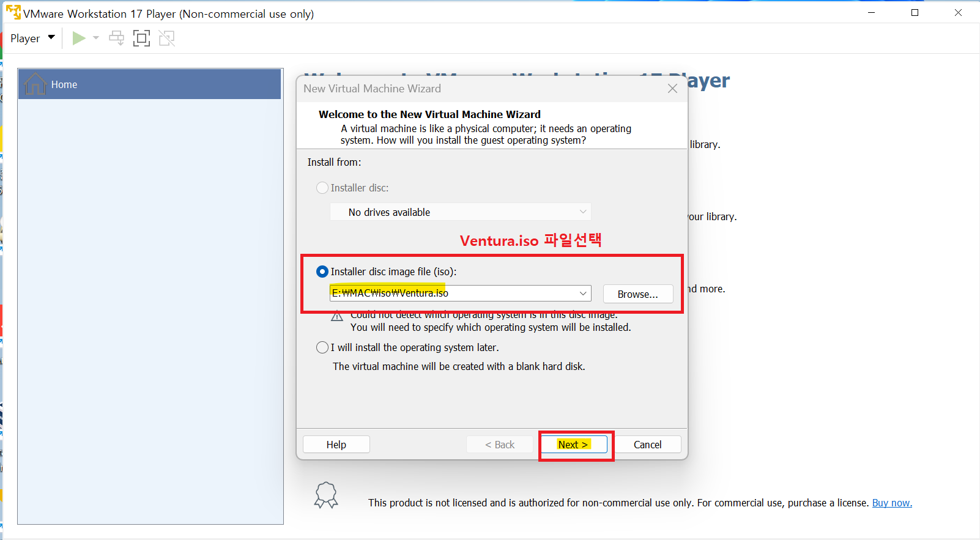Screen dimensions: 980x540
Task: Click the Home house icon in the sidebar
Action: coord(35,84)
